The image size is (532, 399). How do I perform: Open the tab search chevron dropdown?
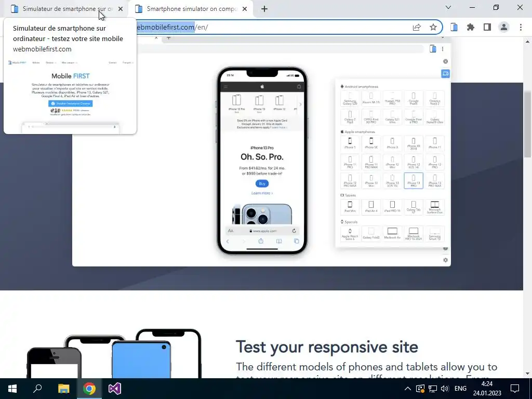tap(448, 7)
